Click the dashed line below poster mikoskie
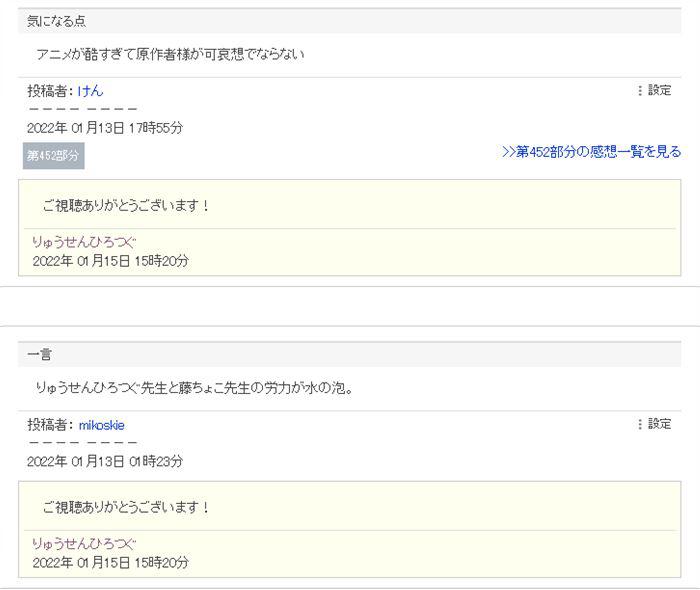 point(82,443)
